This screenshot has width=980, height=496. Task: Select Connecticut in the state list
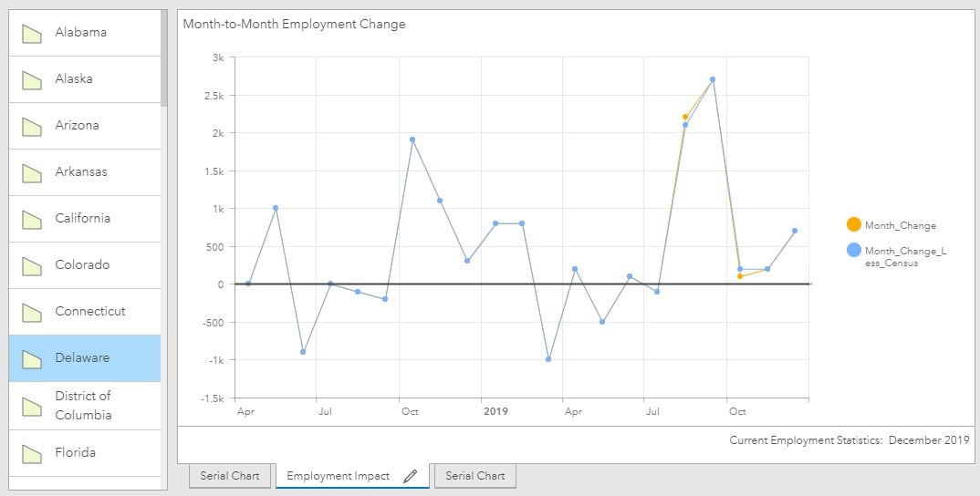click(84, 311)
